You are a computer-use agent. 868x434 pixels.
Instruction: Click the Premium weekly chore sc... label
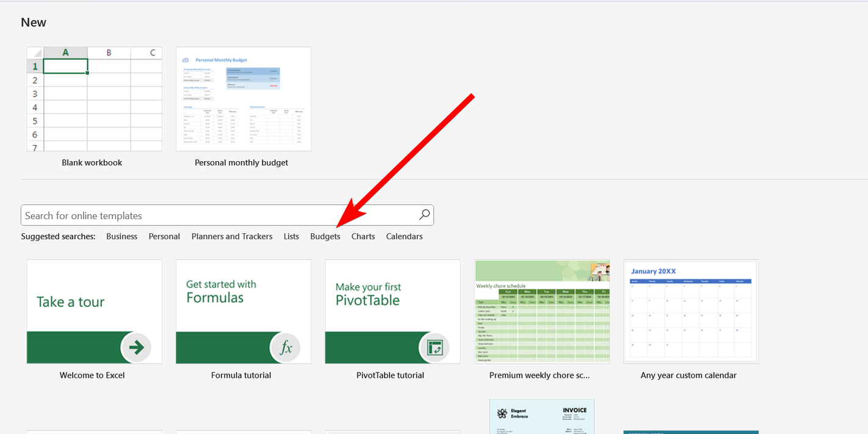tap(540, 375)
